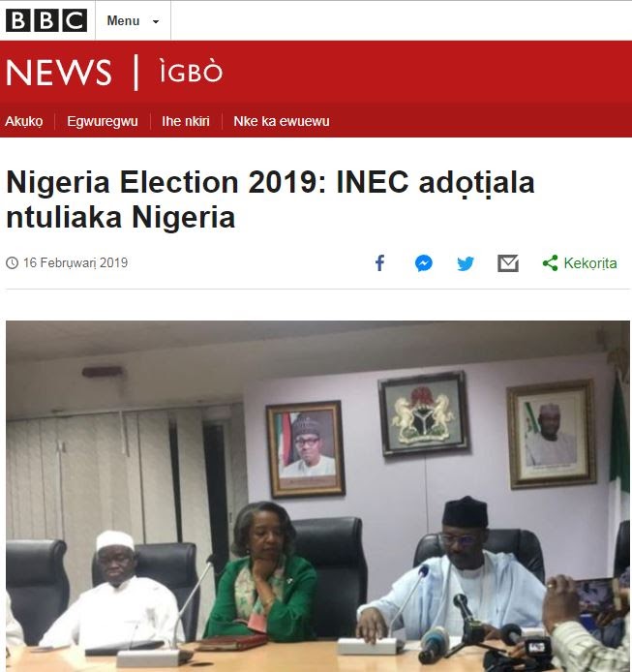632x672 pixels.
Task: Click the ÌGBÒ service link
Action: point(191,72)
